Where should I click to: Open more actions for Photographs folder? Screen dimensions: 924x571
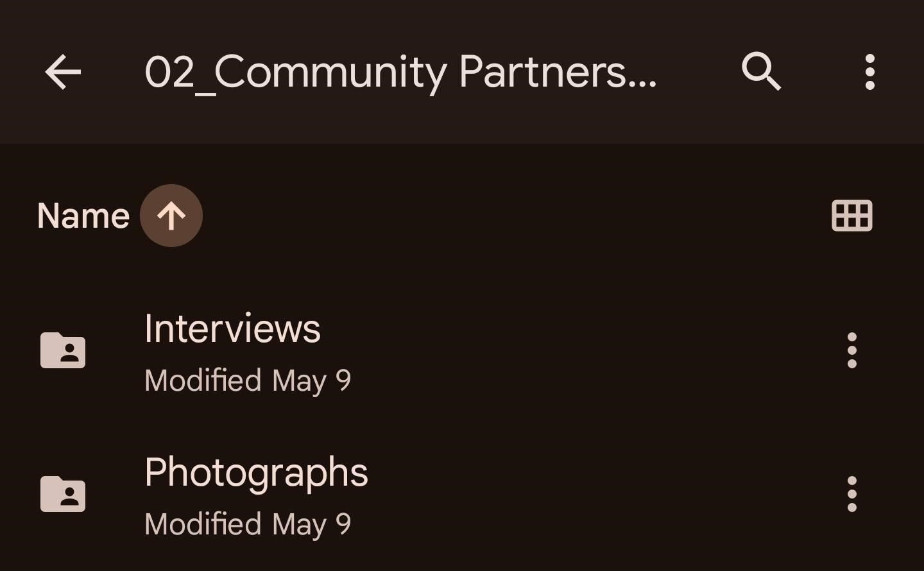click(852, 494)
